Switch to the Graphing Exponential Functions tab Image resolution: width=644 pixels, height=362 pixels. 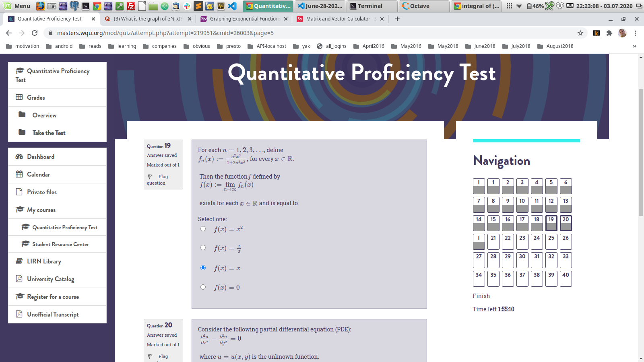click(244, 19)
